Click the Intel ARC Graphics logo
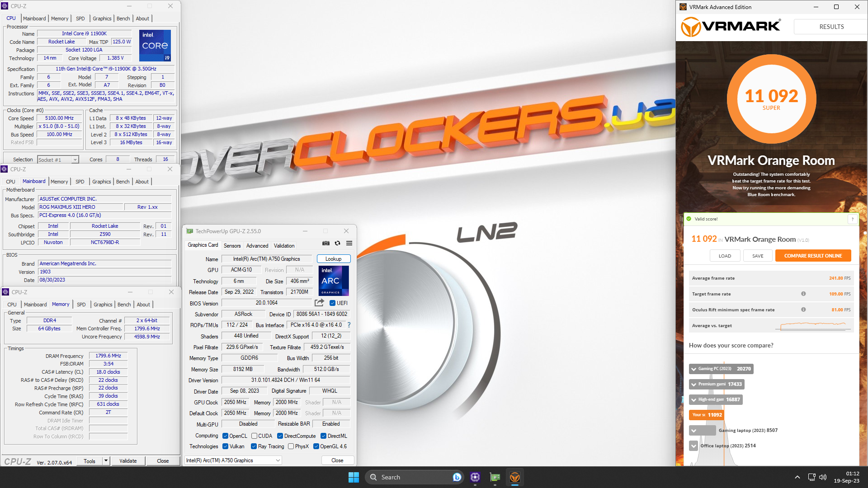868x488 pixels. click(334, 281)
